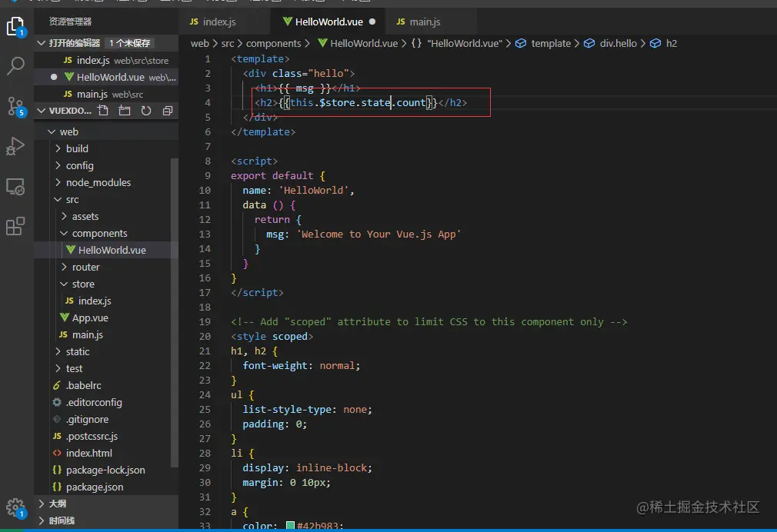Open the Search view in activity bar
Image resolution: width=777 pixels, height=532 pixels.
pos(15,65)
